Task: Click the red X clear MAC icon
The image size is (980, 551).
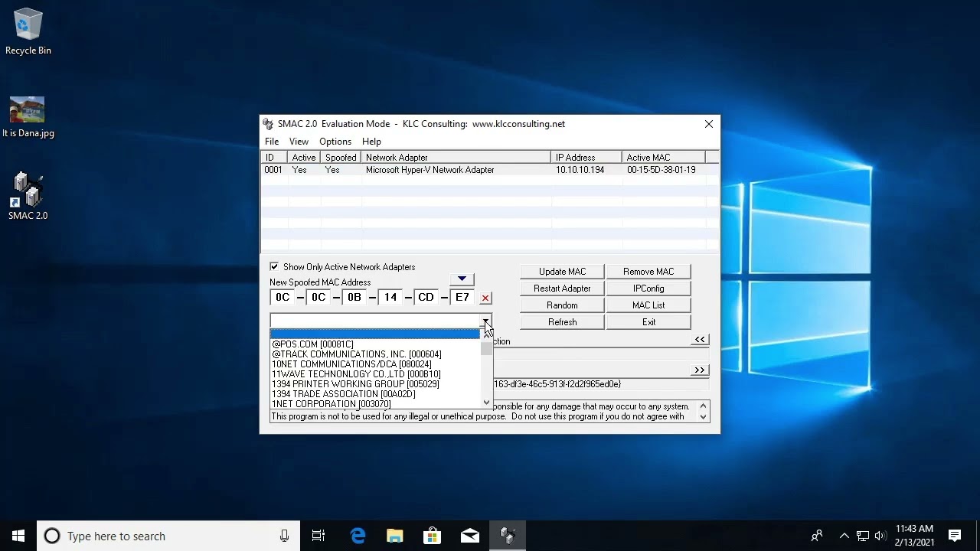Action: click(x=485, y=298)
